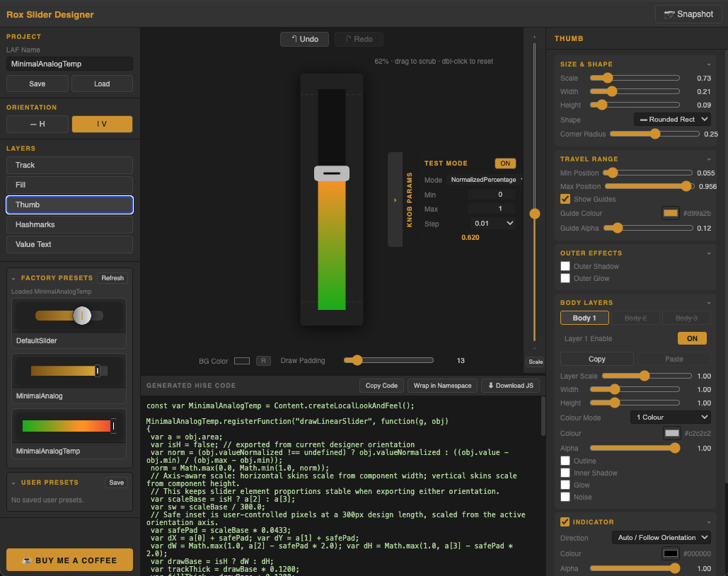Viewport: 728px width, 576px height.
Task: Load the DefaultSlider preset thumbnail
Action: pyautogui.click(x=69, y=316)
